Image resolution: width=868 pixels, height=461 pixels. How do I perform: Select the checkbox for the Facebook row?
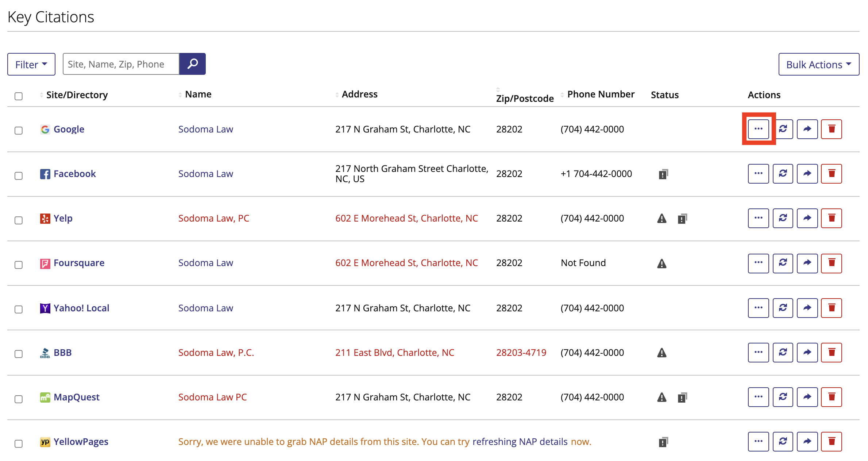[19, 176]
